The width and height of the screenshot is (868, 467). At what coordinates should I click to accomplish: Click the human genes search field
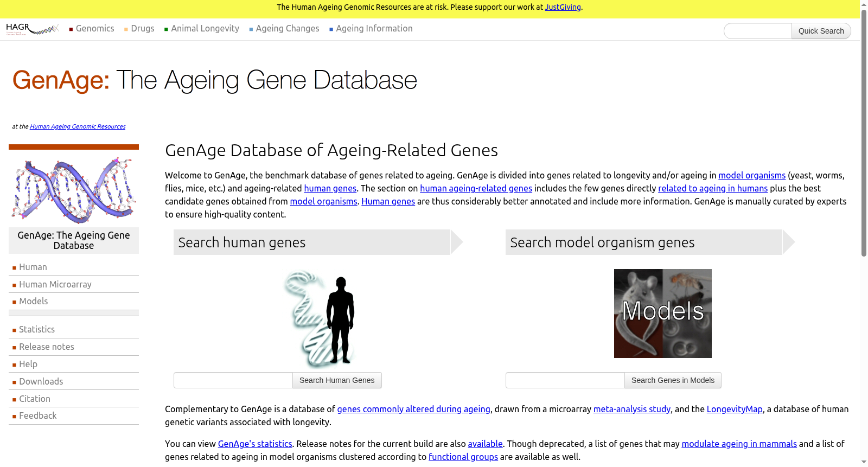(x=233, y=380)
